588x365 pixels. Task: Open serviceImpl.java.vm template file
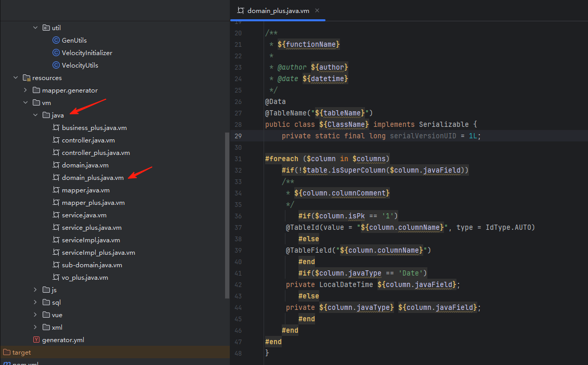coord(91,240)
